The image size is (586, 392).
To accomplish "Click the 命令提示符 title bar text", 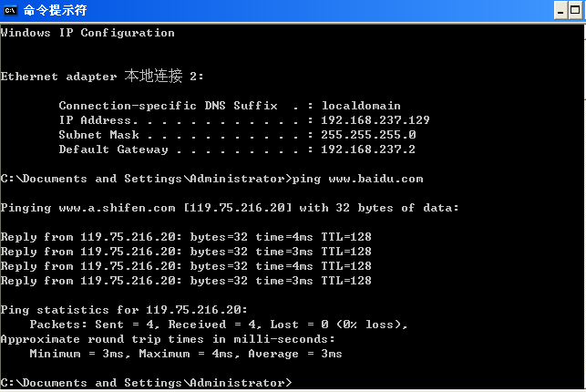I will pos(53,11).
